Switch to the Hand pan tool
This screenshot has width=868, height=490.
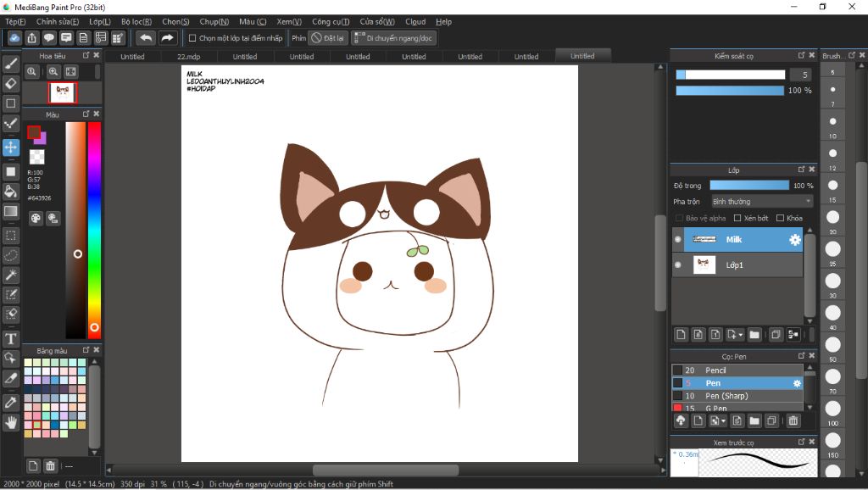pos(11,421)
